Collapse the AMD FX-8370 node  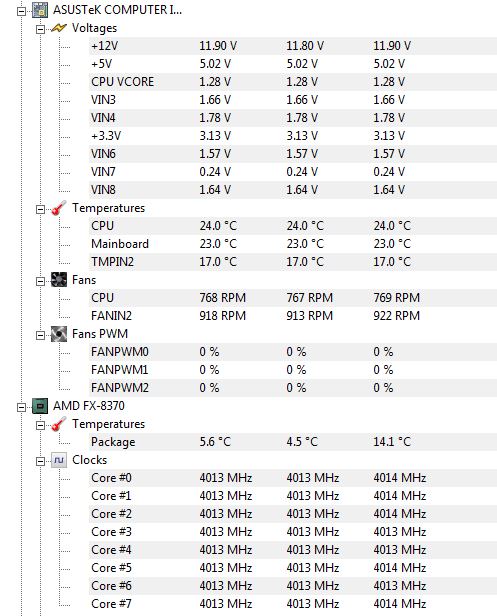click(21, 407)
